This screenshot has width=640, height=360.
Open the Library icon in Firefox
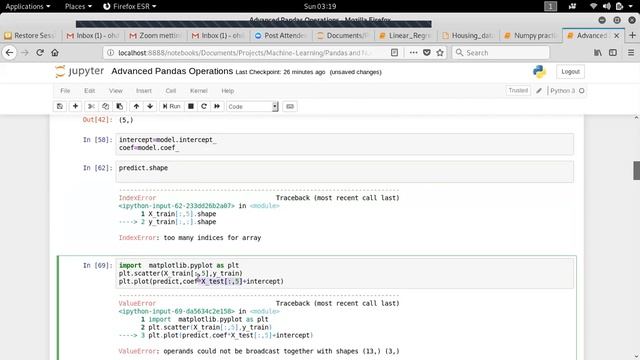click(x=598, y=53)
